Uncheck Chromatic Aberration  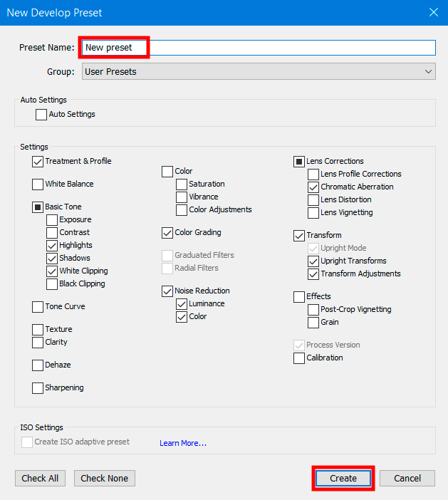(313, 187)
